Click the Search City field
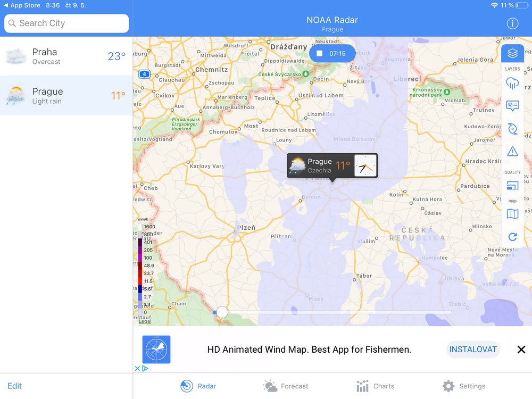 click(66, 23)
